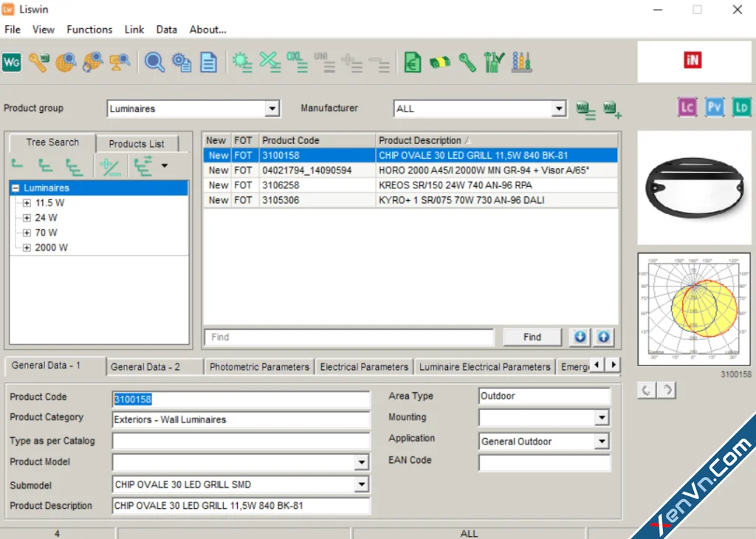Switch to Products List tab
Image resolution: width=756 pixels, height=539 pixels.
[x=137, y=144]
